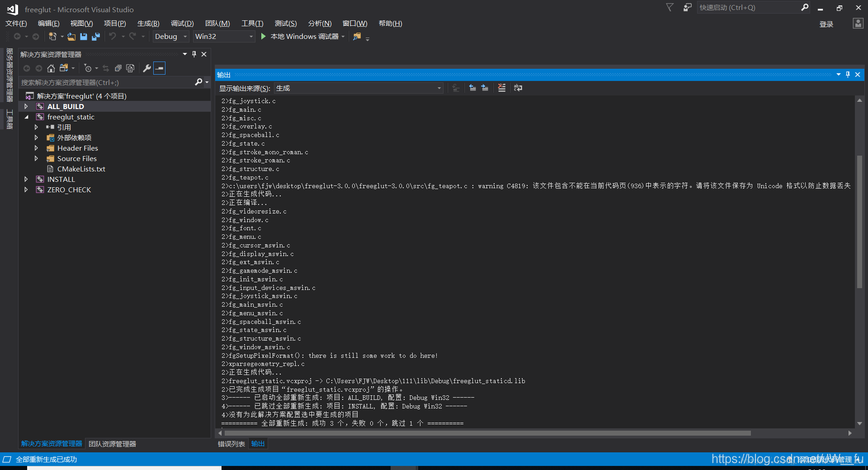The height and width of the screenshot is (470, 868).
Task: Open the Win32 platform dropdown
Action: [224, 36]
